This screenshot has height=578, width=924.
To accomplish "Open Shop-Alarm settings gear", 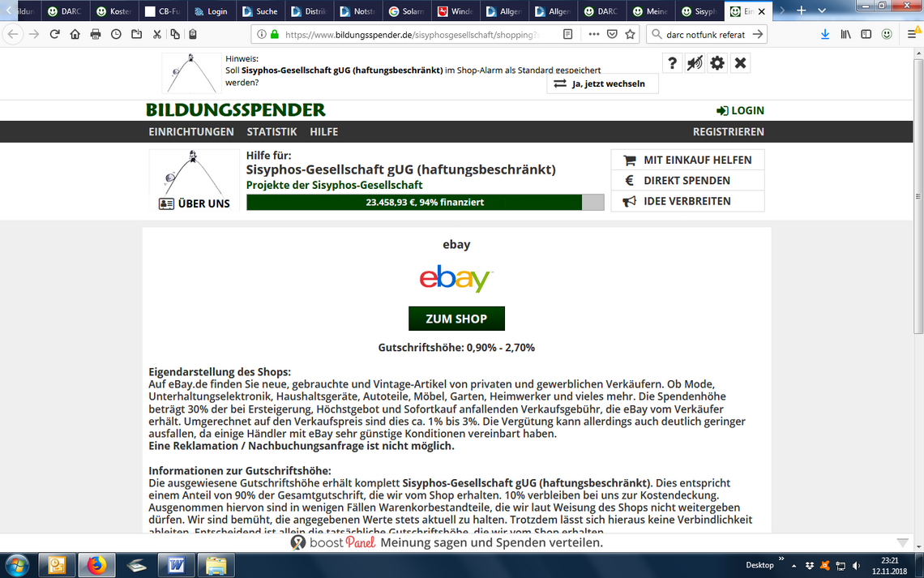I will pyautogui.click(x=717, y=63).
